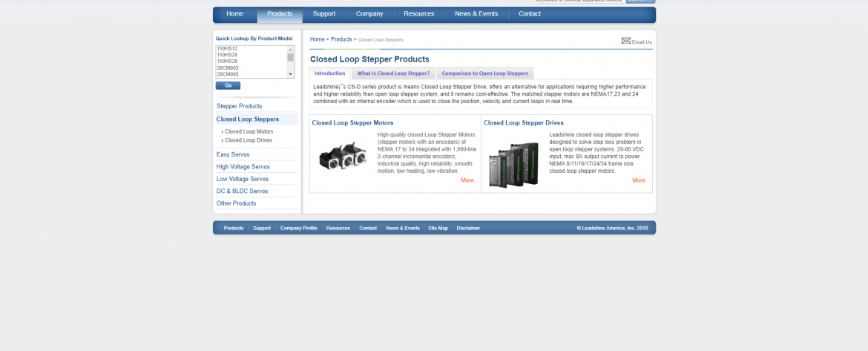Open Stepper Products in the sidebar

(239, 105)
